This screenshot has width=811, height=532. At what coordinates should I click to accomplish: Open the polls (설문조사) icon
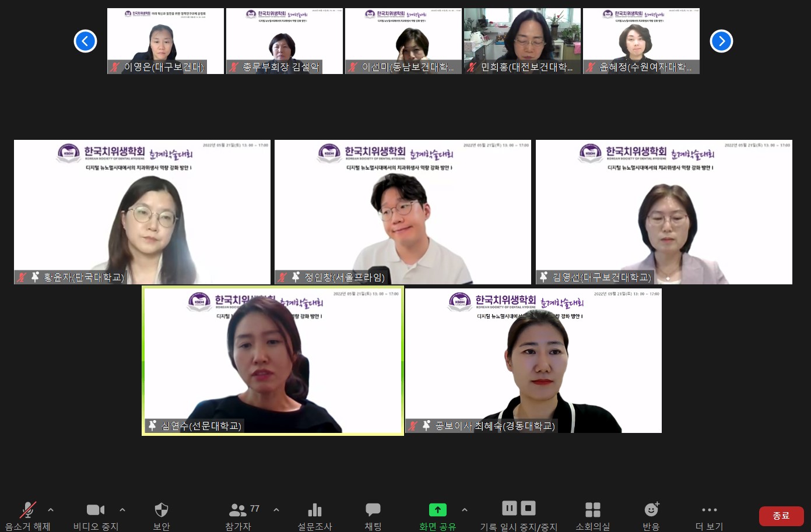tap(315, 510)
